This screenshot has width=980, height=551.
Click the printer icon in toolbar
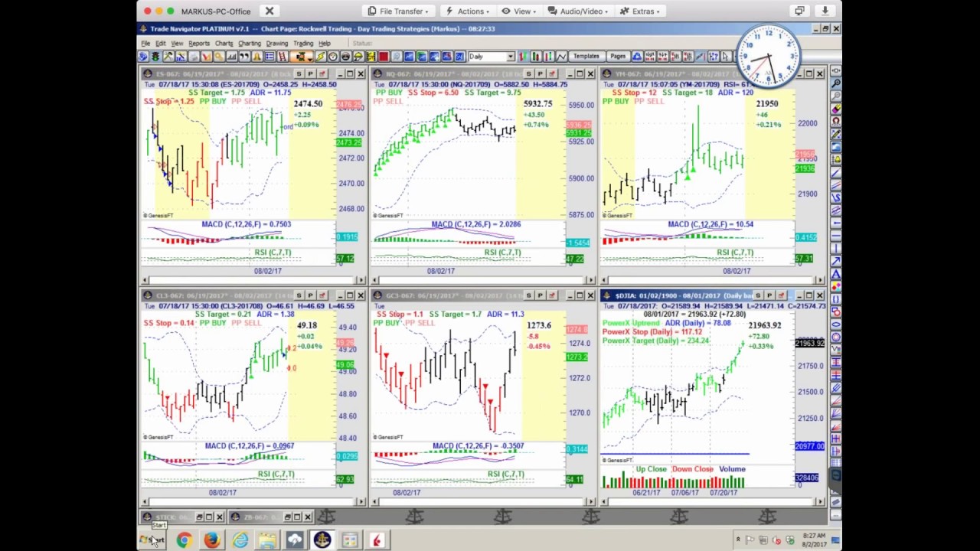click(x=194, y=57)
